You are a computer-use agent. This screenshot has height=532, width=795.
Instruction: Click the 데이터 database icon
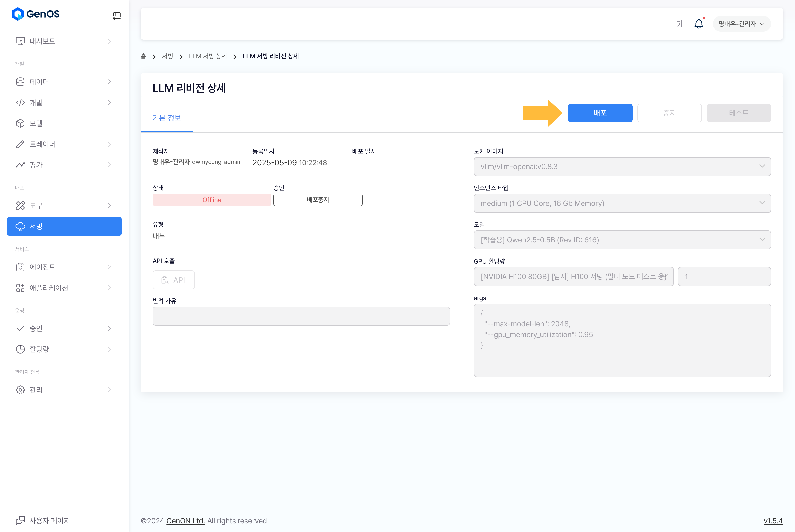point(20,82)
